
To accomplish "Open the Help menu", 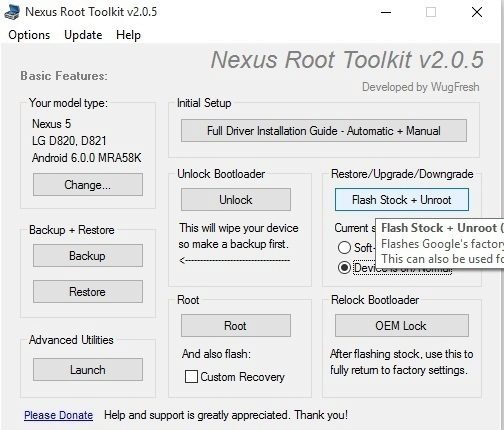I will 128,35.
